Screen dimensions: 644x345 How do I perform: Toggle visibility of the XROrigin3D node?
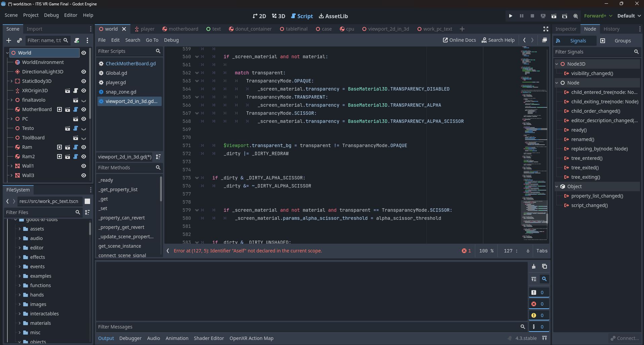point(84,91)
